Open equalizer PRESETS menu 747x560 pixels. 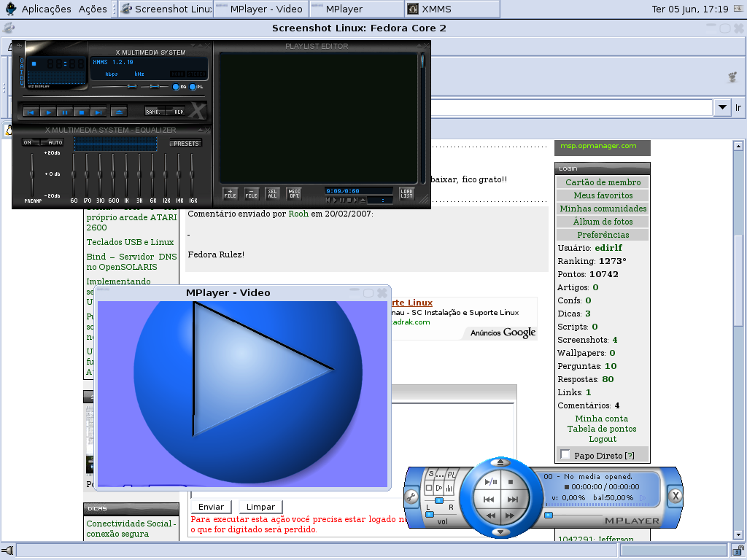pyautogui.click(x=186, y=144)
